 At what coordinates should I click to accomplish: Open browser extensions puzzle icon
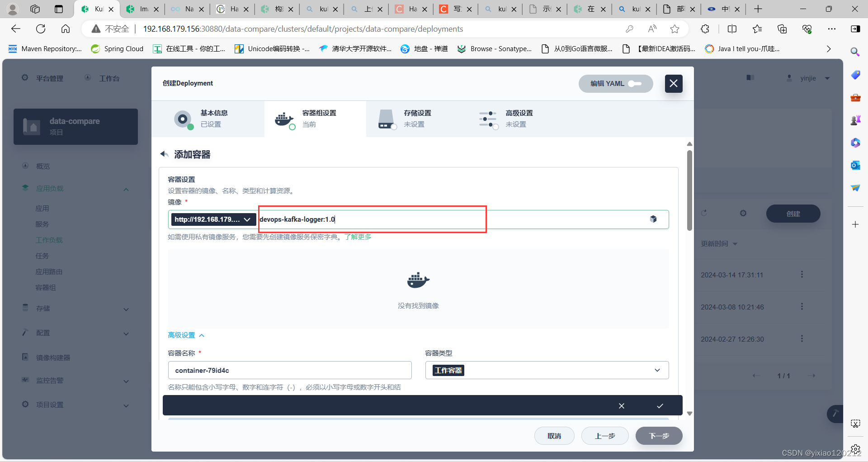[x=705, y=29]
